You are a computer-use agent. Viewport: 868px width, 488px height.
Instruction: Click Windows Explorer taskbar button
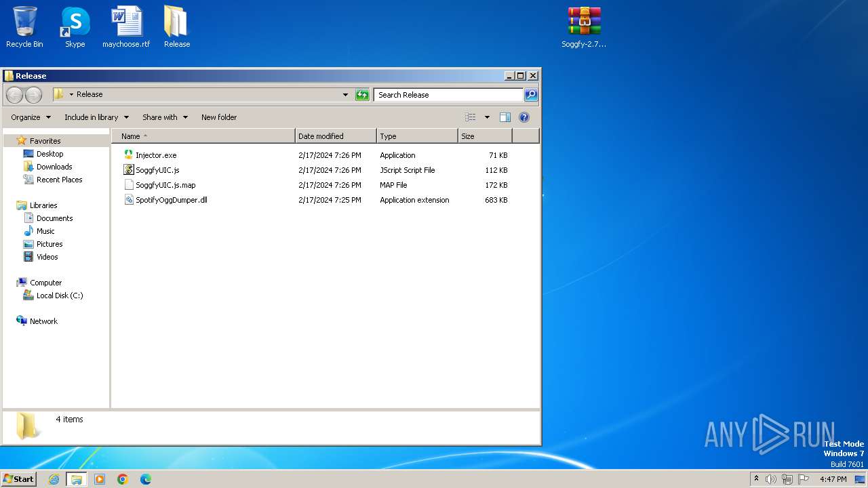coord(77,479)
